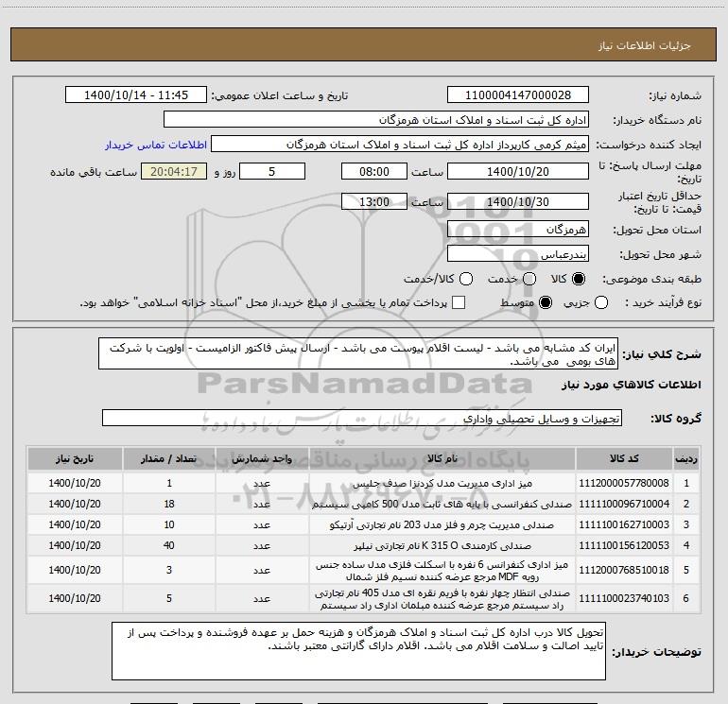Click product code 1111100156120053
Viewport: 728px width, 704px height.
point(624,546)
